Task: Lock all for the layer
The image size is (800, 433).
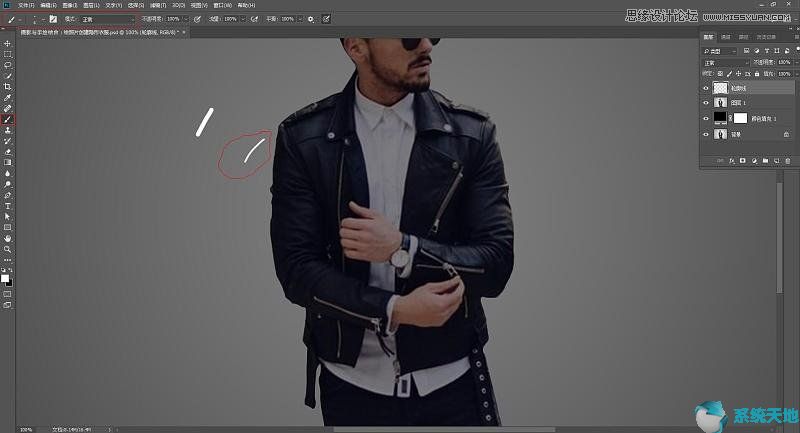Action: point(757,74)
